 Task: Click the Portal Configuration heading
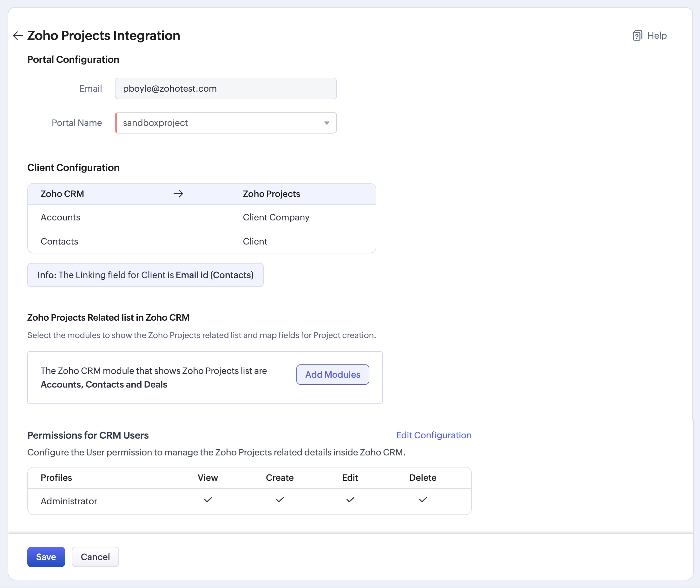click(73, 59)
